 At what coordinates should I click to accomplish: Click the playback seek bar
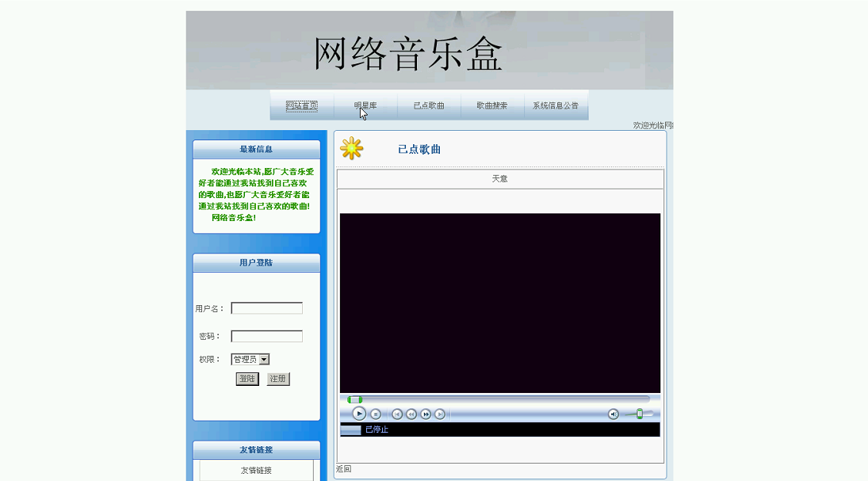499,399
